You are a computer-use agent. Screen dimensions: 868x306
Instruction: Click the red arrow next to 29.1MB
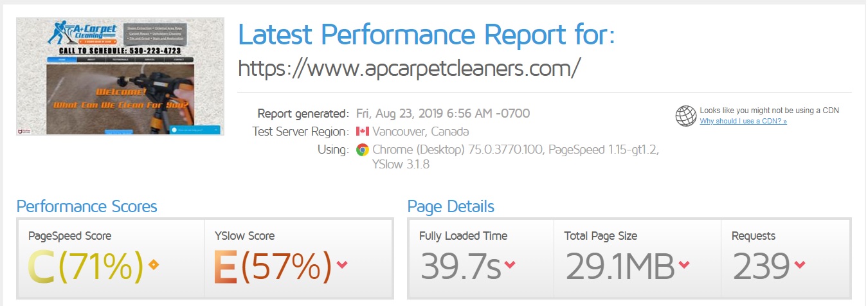coord(684,265)
